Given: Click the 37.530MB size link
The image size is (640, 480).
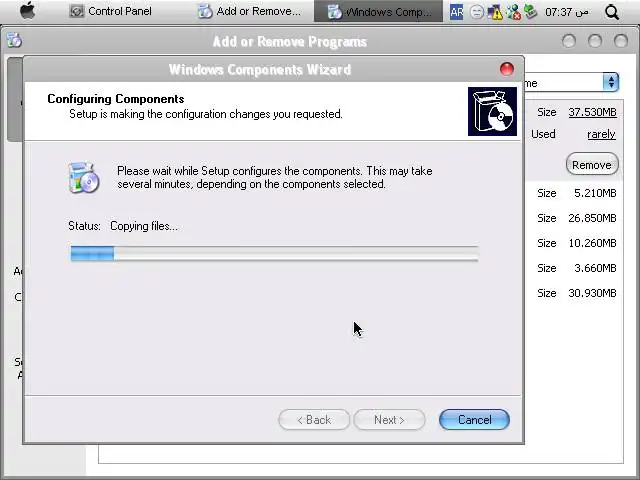Looking at the screenshot, I should 592,112.
